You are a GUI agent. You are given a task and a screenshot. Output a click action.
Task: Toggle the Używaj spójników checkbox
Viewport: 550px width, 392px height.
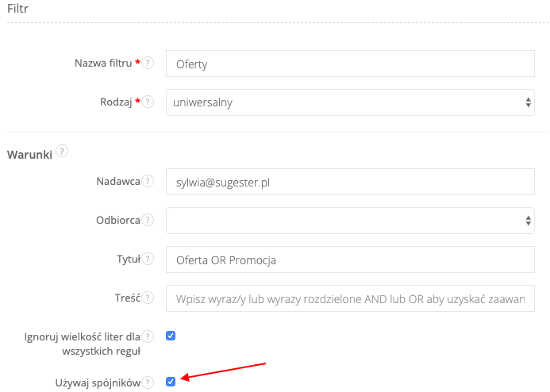(171, 382)
